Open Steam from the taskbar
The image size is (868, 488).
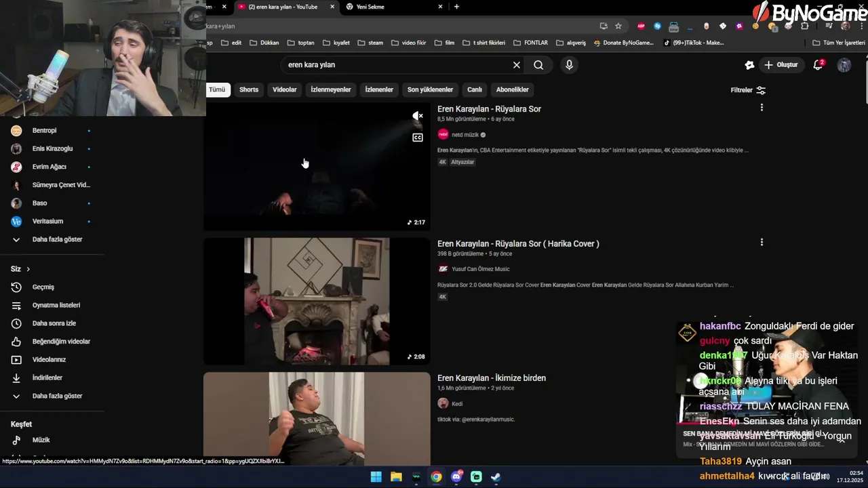point(496,476)
